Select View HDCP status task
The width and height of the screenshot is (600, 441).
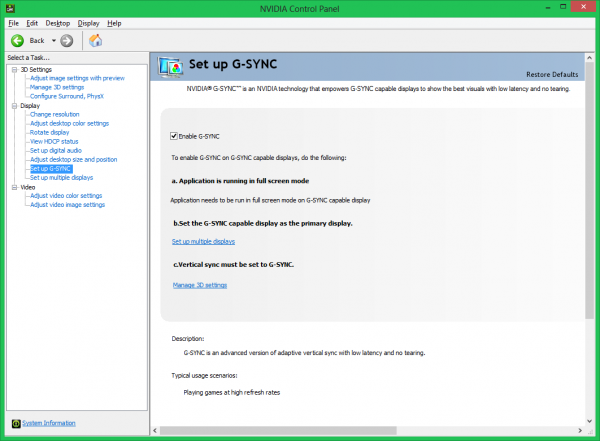point(54,141)
